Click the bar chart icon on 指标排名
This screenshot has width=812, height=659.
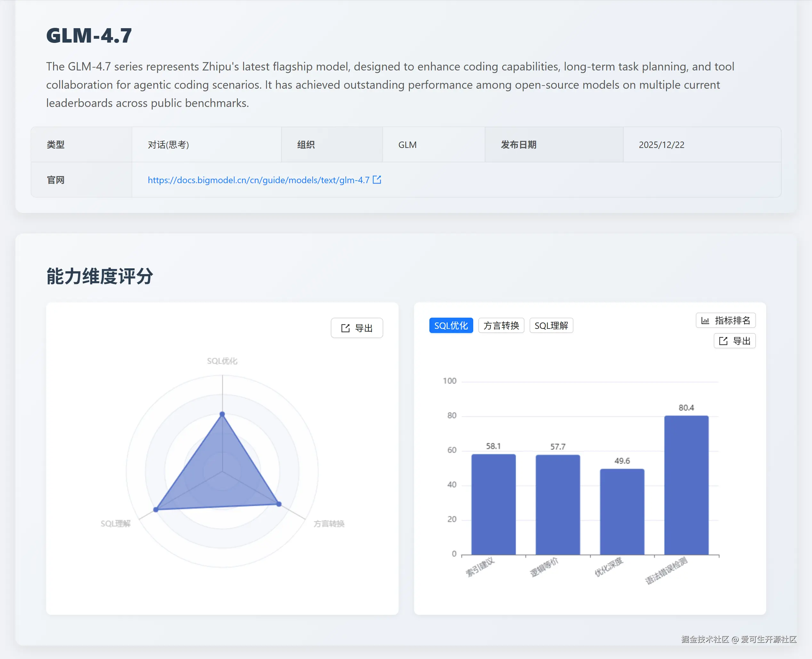click(x=705, y=321)
